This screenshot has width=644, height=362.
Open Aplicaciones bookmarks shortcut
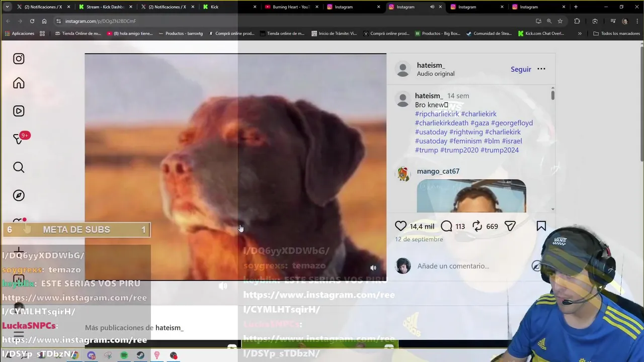(x=20, y=34)
